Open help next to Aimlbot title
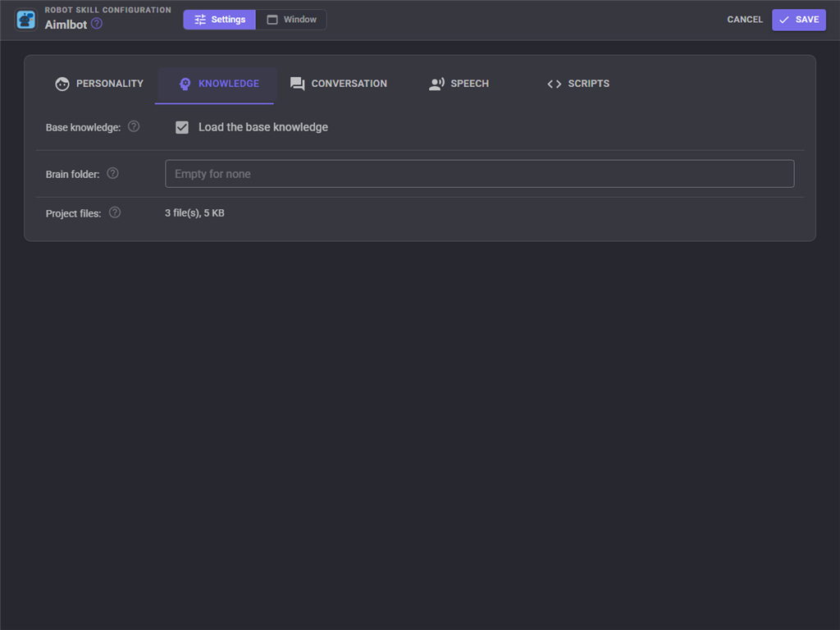The image size is (840, 630). tap(97, 24)
